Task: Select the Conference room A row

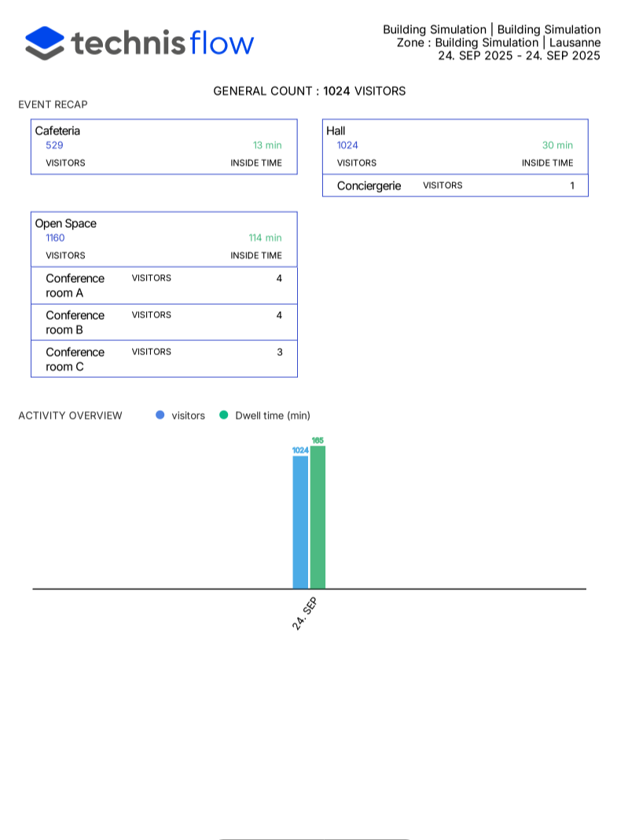Action: pos(163,285)
